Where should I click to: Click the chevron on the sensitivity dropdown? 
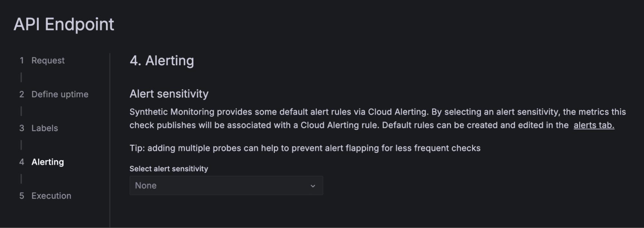(x=313, y=186)
